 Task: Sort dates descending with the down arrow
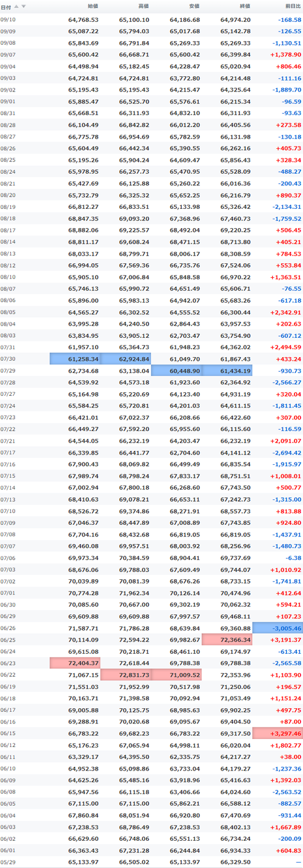point(24,6)
